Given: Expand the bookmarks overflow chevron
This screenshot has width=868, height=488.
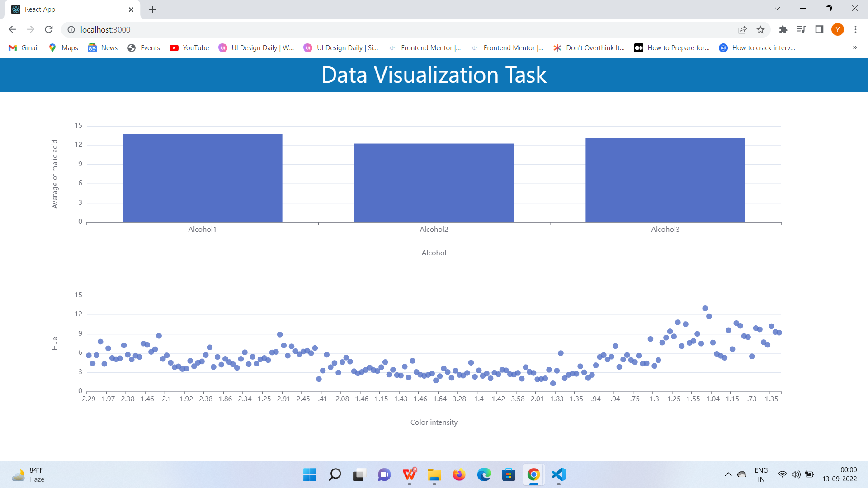Looking at the screenshot, I should click(855, 47).
